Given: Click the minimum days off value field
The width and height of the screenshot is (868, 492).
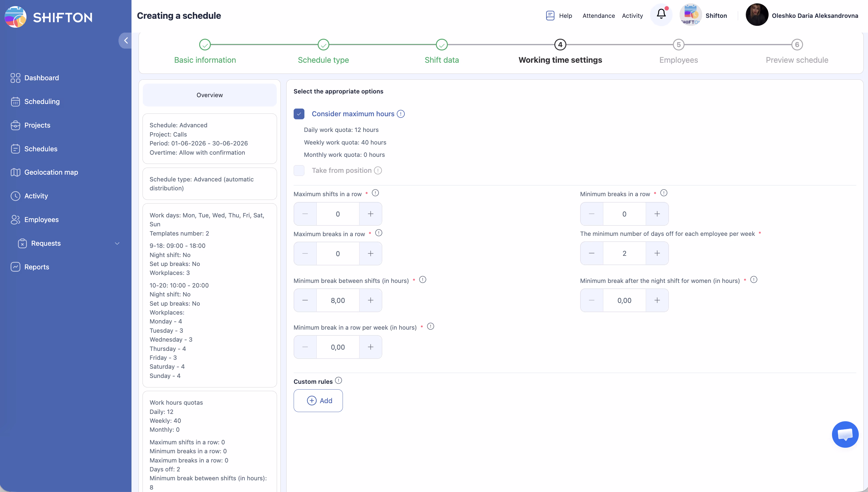Looking at the screenshot, I should [x=624, y=253].
